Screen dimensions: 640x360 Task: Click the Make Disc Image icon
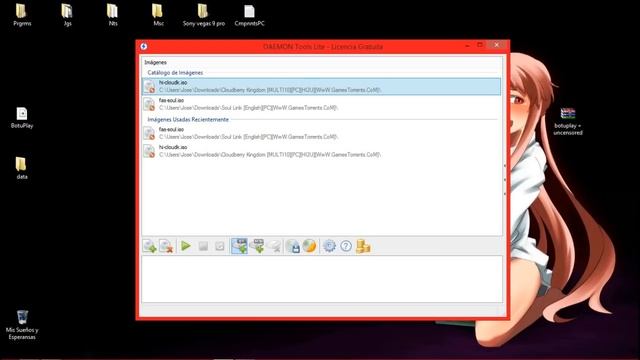293,246
